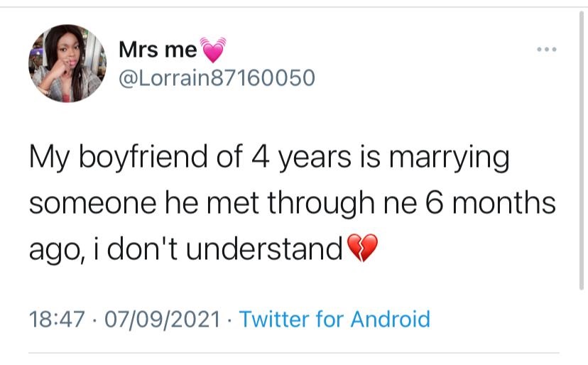Image resolution: width=588 pixels, height=365 pixels.
Task: Open the three-dot more options menu
Action: point(546,50)
